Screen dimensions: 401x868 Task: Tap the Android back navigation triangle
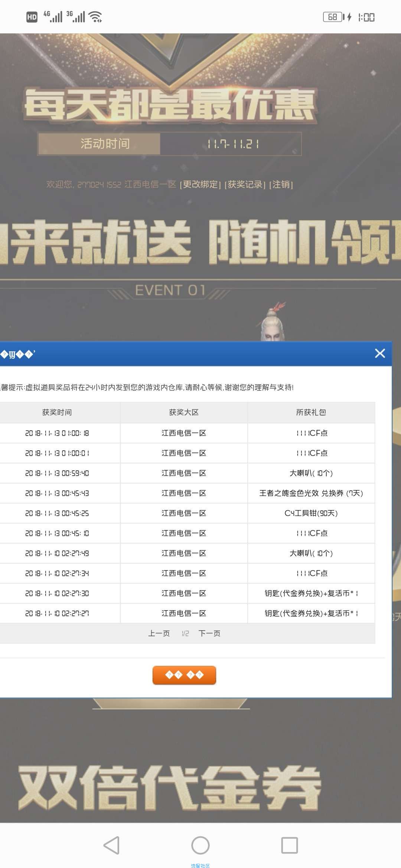[111, 845]
